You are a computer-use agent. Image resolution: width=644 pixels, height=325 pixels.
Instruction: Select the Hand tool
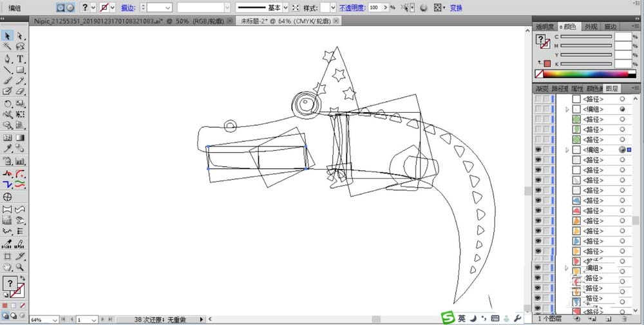8,266
